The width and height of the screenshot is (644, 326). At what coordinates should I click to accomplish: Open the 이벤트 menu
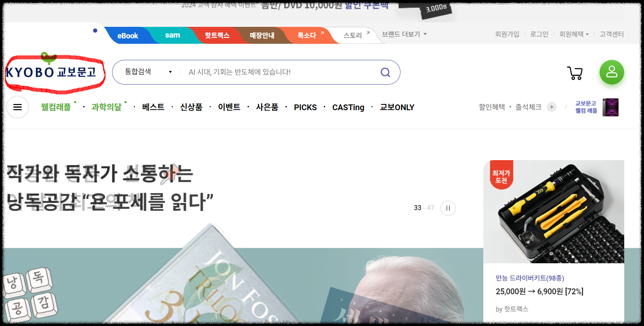[x=229, y=107]
